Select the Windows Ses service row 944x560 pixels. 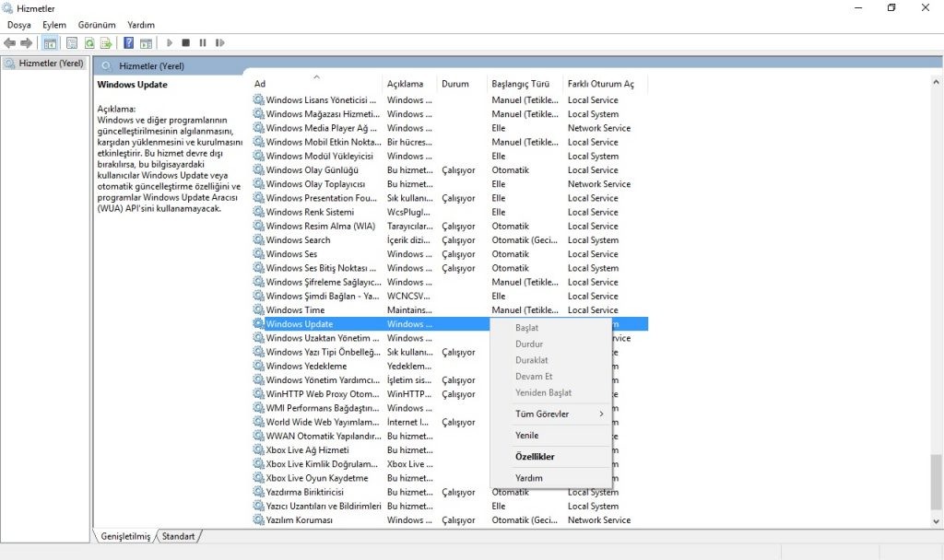450,254
